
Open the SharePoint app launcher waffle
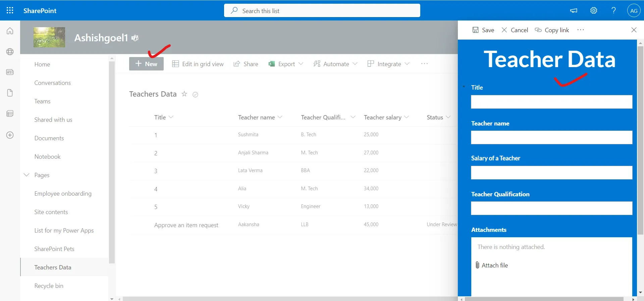point(10,10)
